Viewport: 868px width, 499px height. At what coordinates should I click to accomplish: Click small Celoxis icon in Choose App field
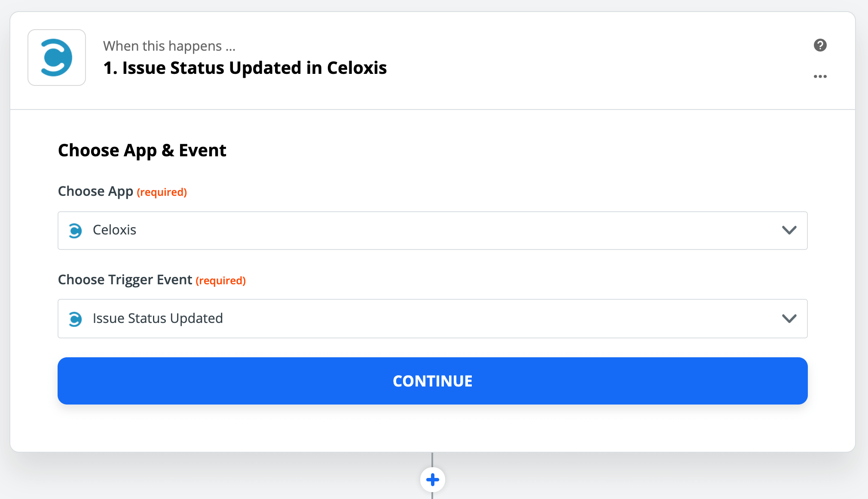click(75, 231)
